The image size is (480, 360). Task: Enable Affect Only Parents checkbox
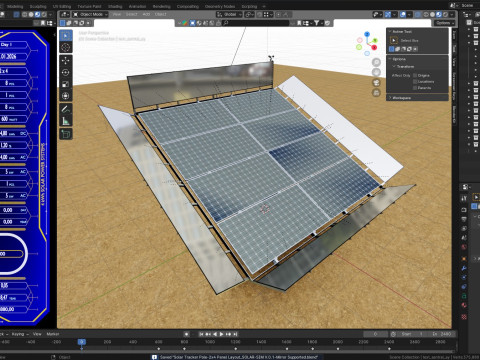tap(415, 88)
